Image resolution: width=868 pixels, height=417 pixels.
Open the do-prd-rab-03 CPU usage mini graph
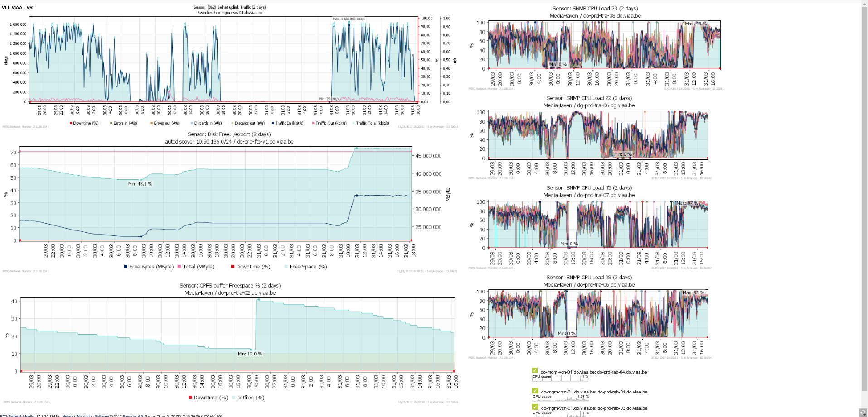tap(560, 413)
